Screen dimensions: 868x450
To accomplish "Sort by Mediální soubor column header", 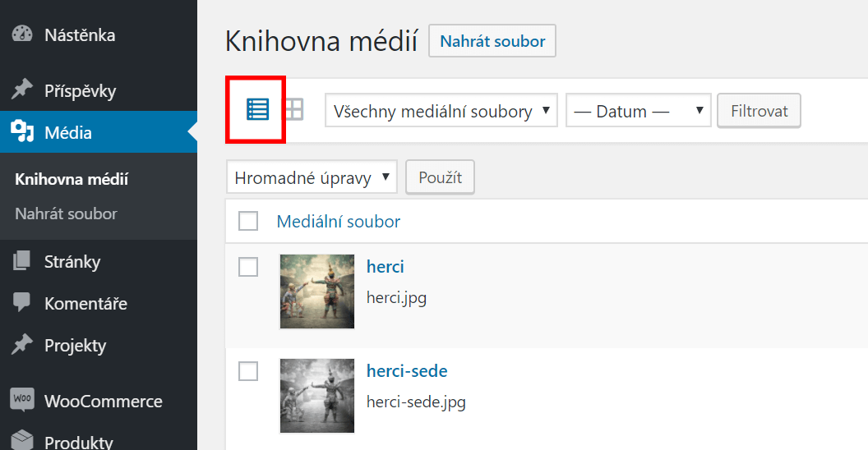I will click(x=338, y=222).
